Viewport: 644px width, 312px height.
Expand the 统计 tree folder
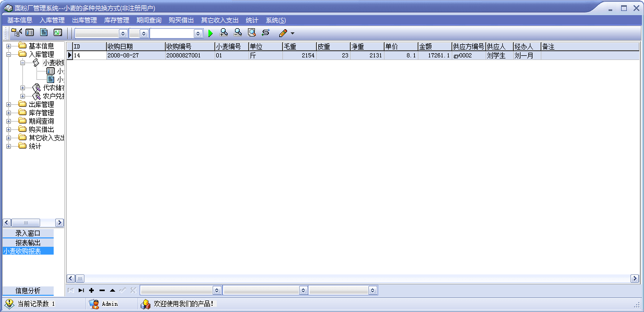coord(8,146)
